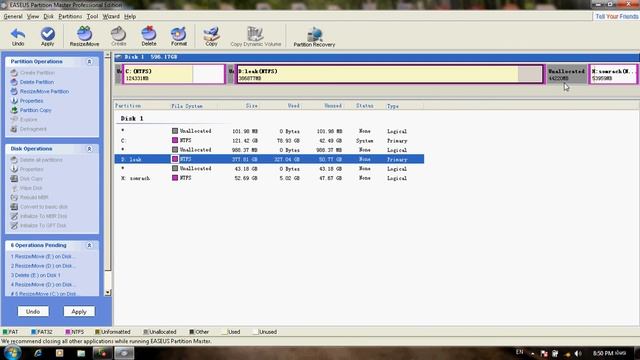Click the Undo button below pending operations
The width and height of the screenshot is (640, 360).
coord(33,311)
